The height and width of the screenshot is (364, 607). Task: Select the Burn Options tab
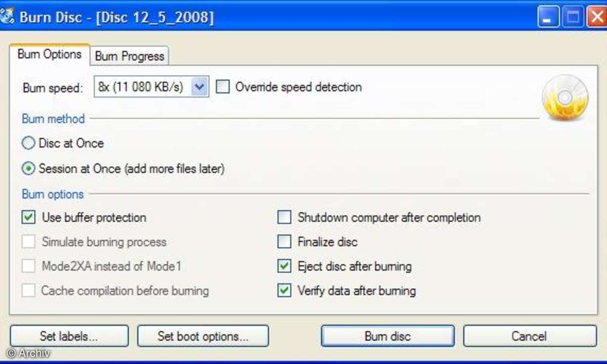tap(49, 55)
